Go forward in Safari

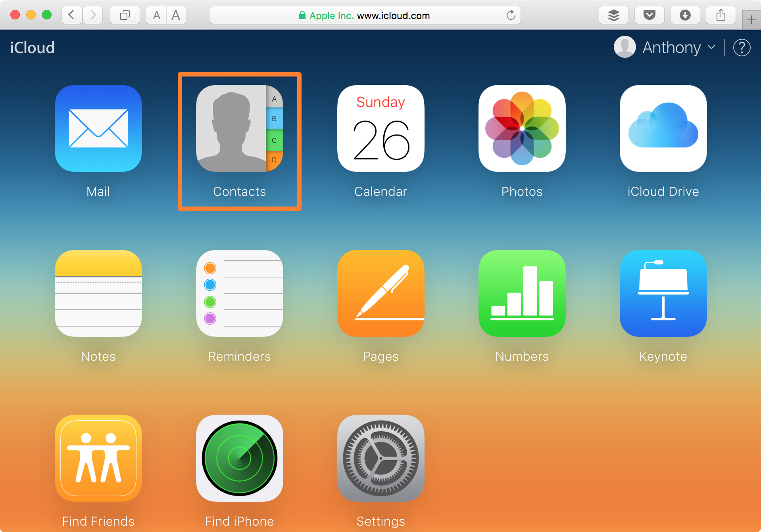[93, 15]
